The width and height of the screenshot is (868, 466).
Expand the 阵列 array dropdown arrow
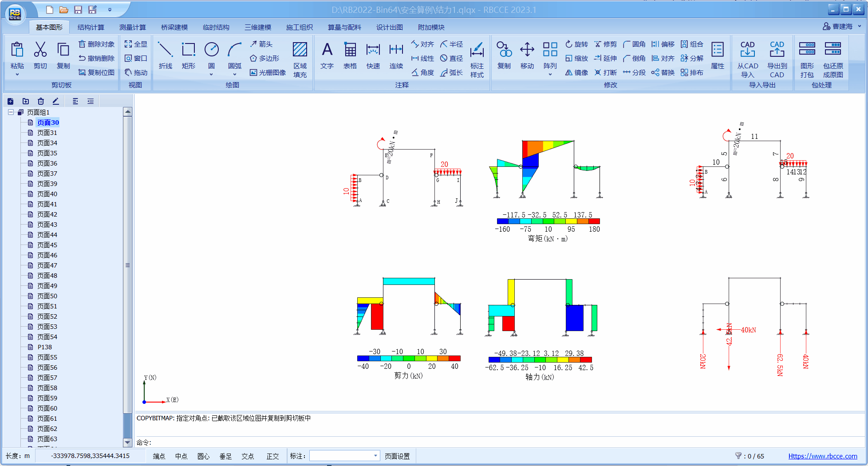click(550, 75)
